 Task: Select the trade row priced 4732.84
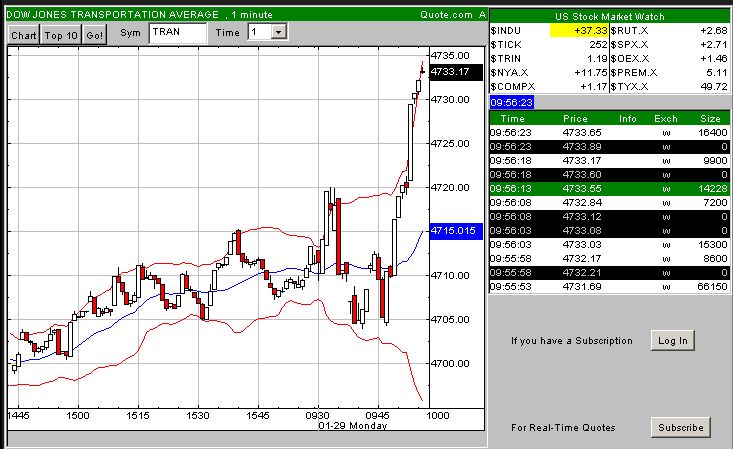pyautogui.click(x=609, y=203)
